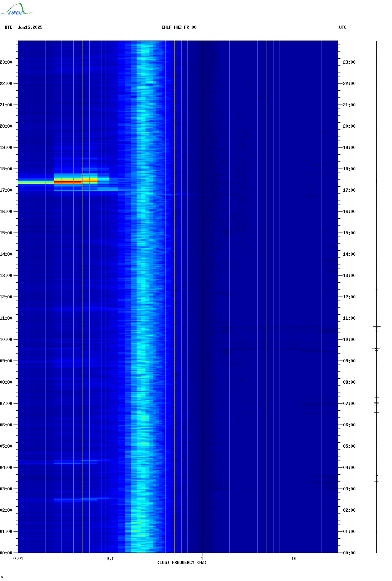Click the 'UTC' label next to the date
Image resolution: width=392 pixels, height=581 pixels.
click(9, 27)
